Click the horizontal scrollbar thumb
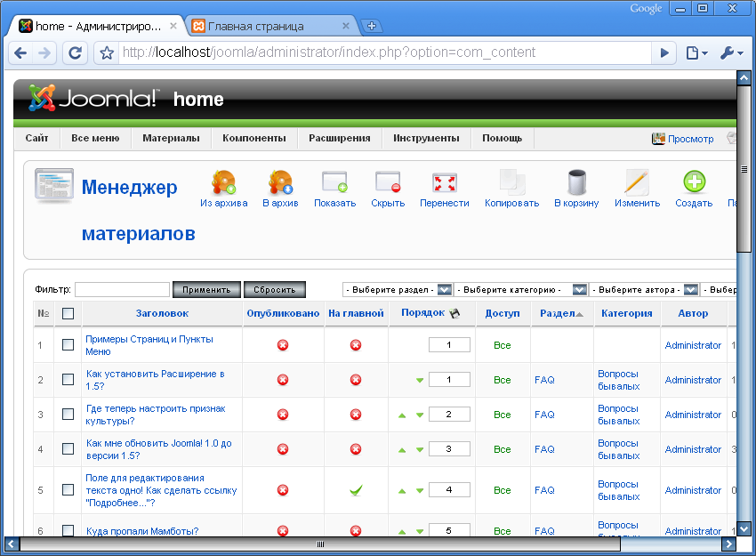 point(320,544)
